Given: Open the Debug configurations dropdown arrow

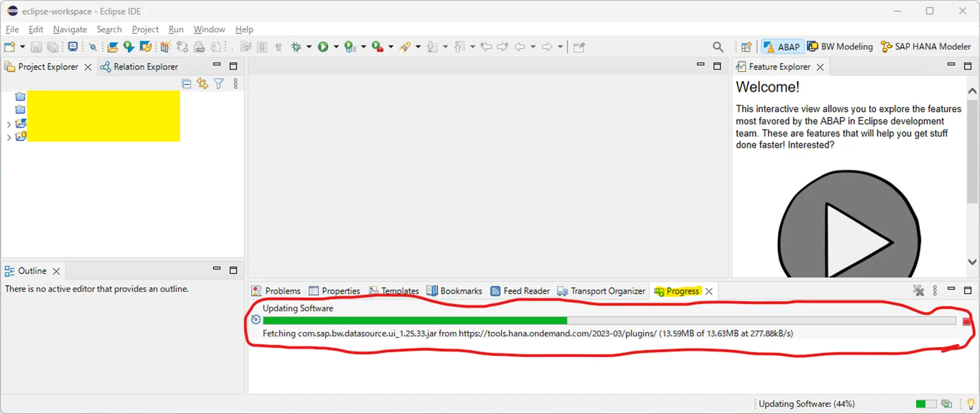Looking at the screenshot, I should [309, 47].
